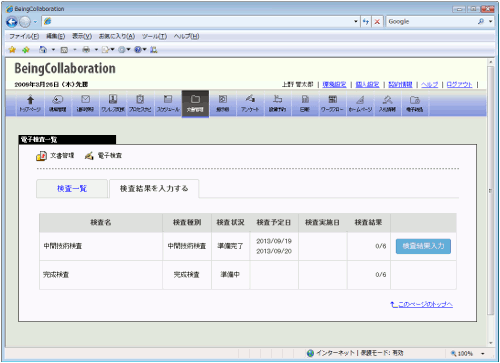
Task: Click the Research toolbar icon
Action: (x=154, y=50)
